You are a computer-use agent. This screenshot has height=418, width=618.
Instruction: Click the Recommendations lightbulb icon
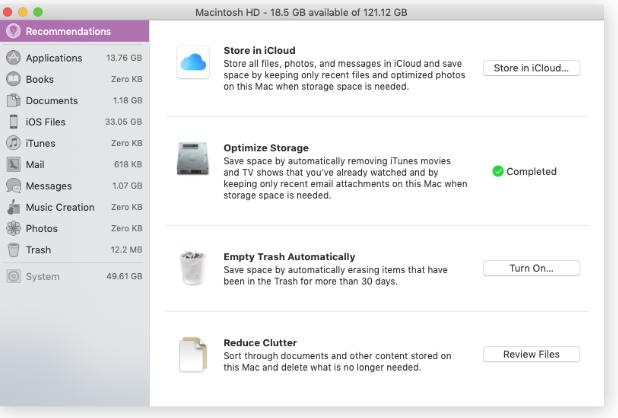tap(13, 31)
